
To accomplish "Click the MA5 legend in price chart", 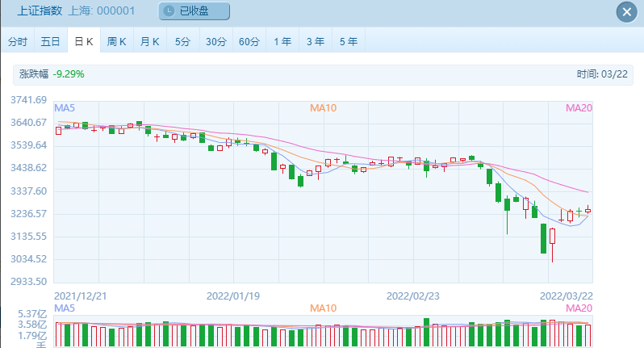I will (65, 108).
